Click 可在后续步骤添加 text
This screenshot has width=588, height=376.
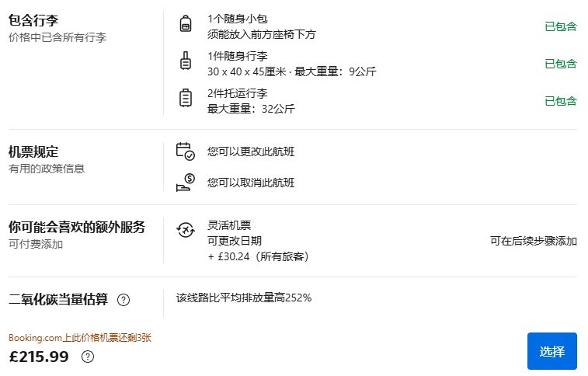534,241
